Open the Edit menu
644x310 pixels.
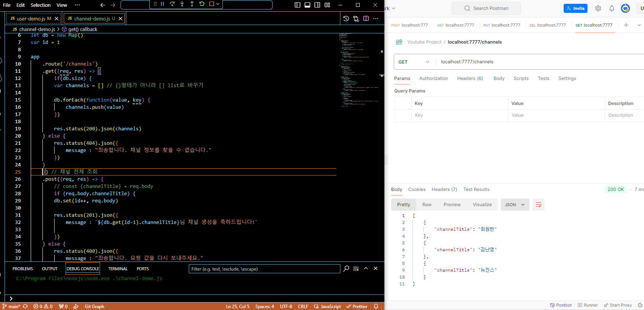pos(20,5)
